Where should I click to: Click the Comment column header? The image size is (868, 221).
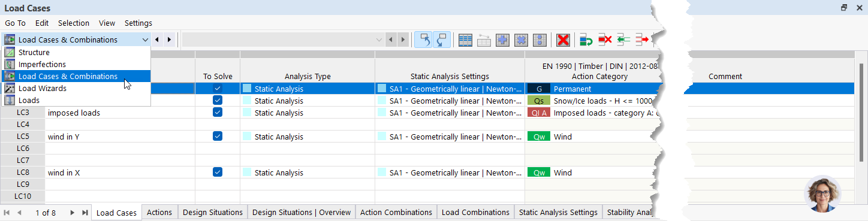pyautogui.click(x=725, y=77)
